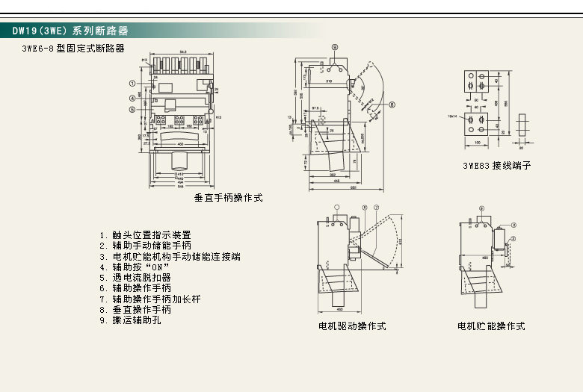This screenshot has width=583, height=392.
Task: Click the 垂直手柄操作式 caption
Action: coord(228,198)
